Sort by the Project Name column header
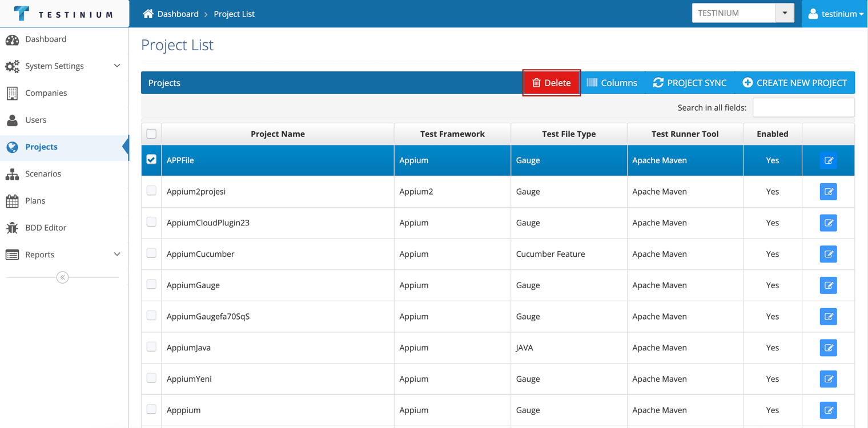Image resolution: width=868 pixels, height=428 pixels. click(x=278, y=134)
